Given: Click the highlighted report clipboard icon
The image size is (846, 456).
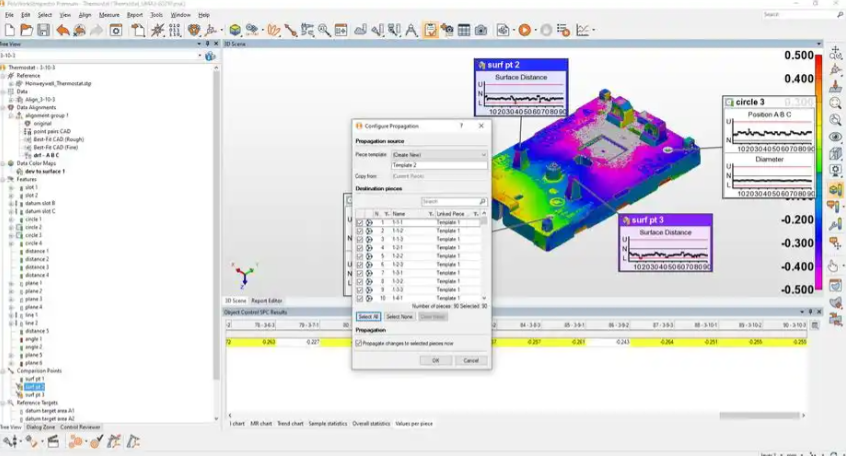Looking at the screenshot, I should tap(429, 30).
